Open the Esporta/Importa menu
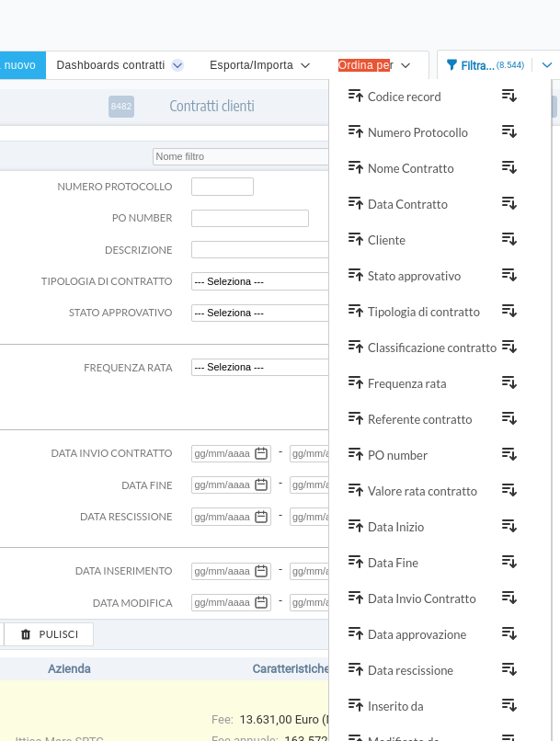This screenshot has height=741, width=560. coord(259,65)
